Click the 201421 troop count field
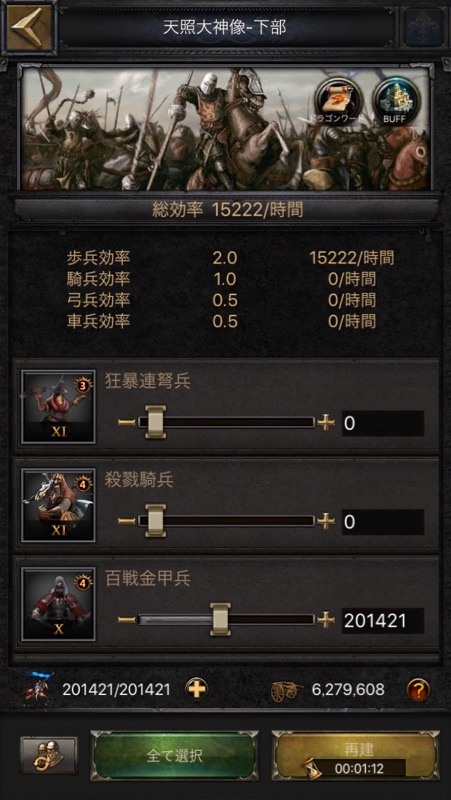Image resolution: width=451 pixels, height=800 pixels. tap(383, 620)
